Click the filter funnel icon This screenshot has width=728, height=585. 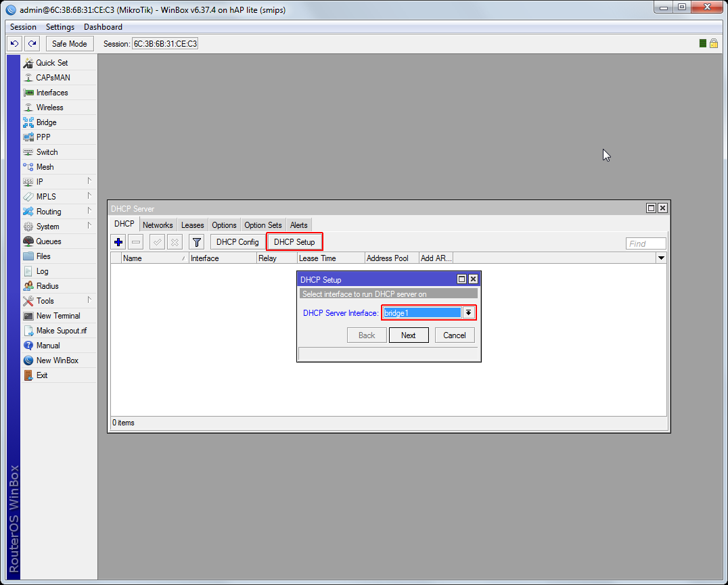tap(196, 242)
